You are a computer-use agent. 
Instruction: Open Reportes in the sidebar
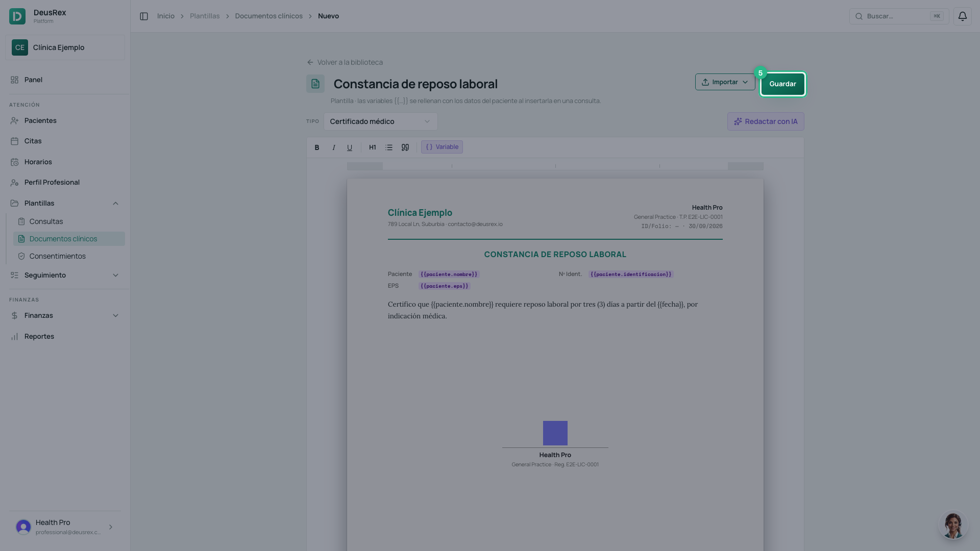[x=65, y=336]
